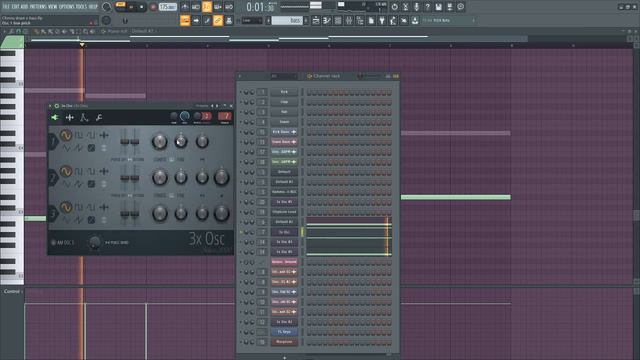Click the transport play button
The height and width of the screenshot is (360, 640).
point(131,7)
